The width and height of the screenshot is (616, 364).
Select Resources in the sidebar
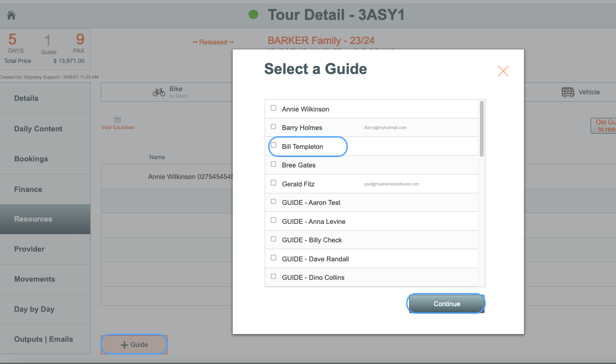click(45, 219)
